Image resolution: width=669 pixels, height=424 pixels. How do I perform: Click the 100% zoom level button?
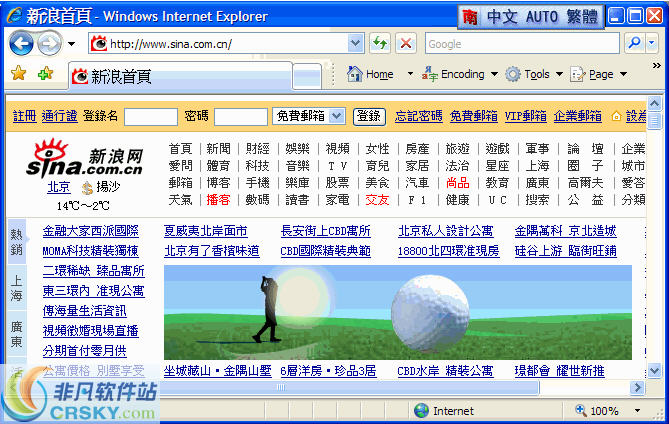click(x=597, y=411)
